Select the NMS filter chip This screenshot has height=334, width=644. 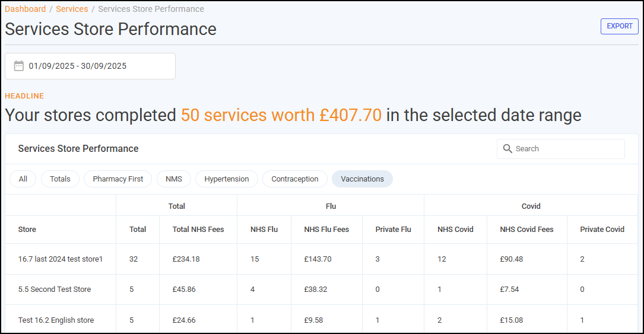pos(173,179)
